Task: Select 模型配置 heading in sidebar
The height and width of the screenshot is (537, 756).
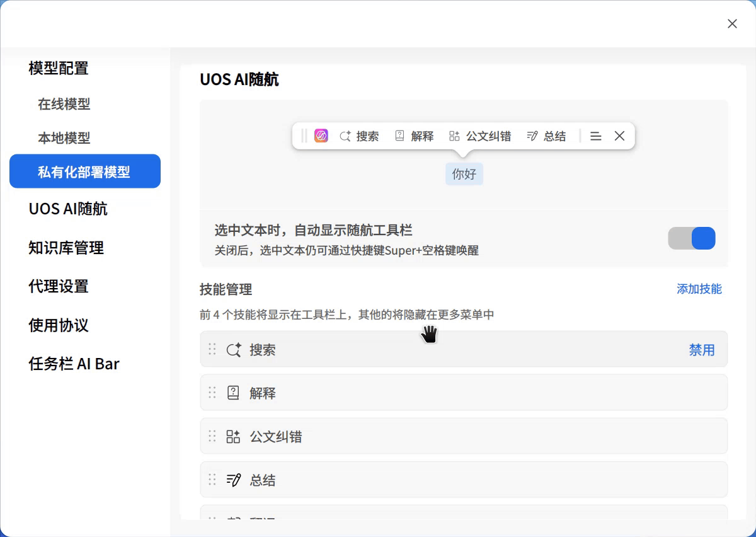Action: pos(59,68)
